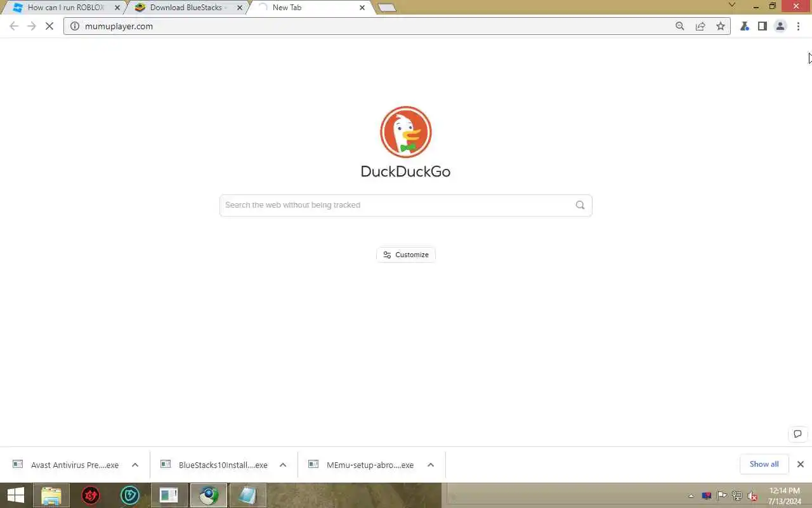This screenshot has width=812, height=508.
Task: Open File Explorer from the taskbar
Action: point(51,495)
